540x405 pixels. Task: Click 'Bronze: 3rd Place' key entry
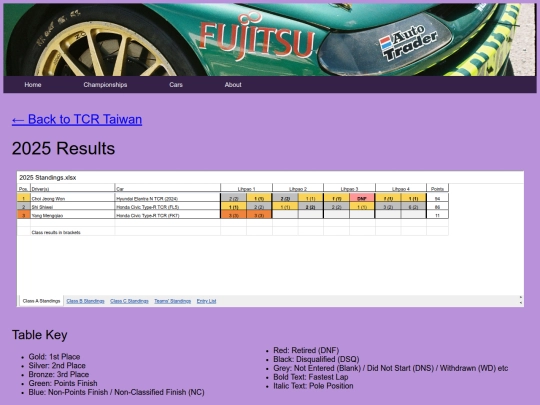pos(59,374)
